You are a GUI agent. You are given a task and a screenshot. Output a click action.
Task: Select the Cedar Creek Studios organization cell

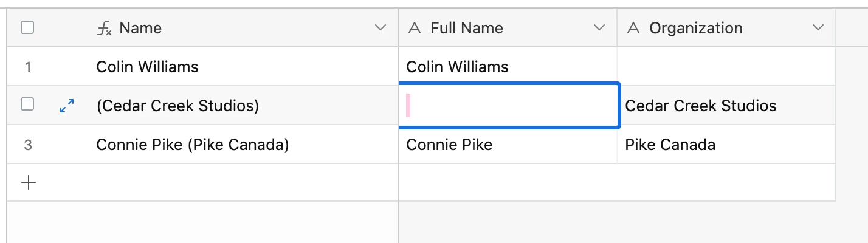coord(700,106)
